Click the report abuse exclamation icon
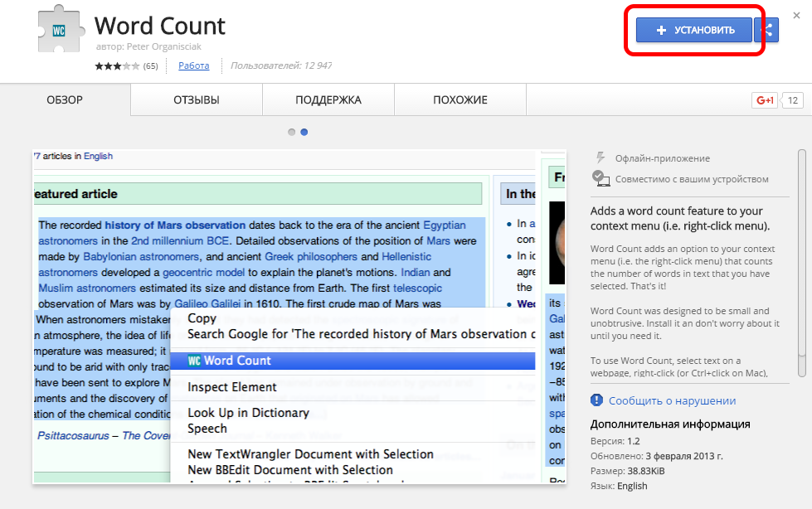 [596, 400]
